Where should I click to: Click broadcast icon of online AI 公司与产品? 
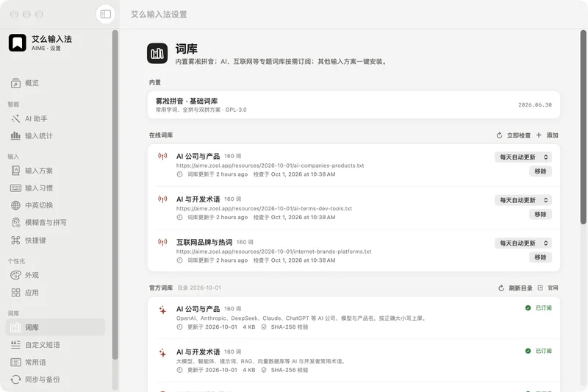pos(162,156)
